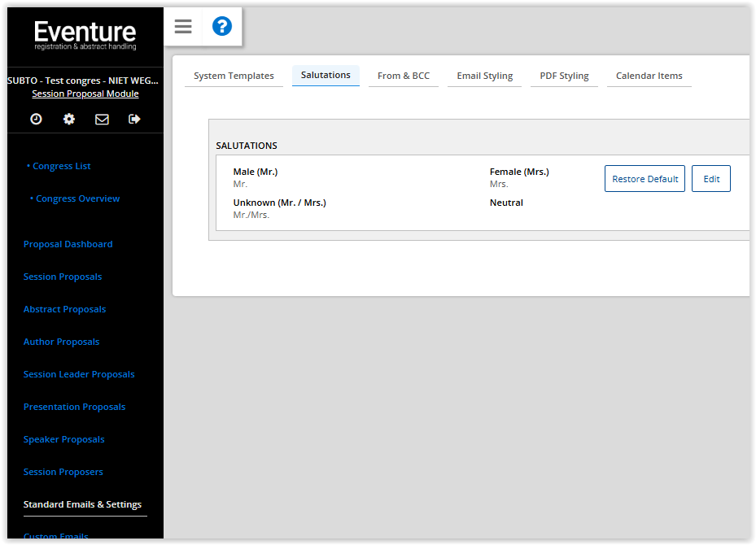Go to Proposal Dashboard
This screenshot has height=545, width=756.
pyautogui.click(x=68, y=244)
